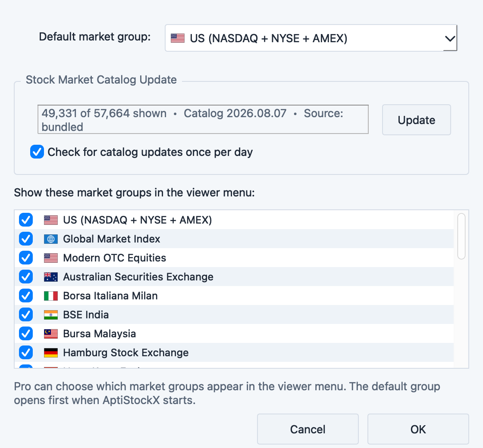Click Malaysian flag beside Bursa Malaysia
The height and width of the screenshot is (448, 483).
[x=51, y=334]
